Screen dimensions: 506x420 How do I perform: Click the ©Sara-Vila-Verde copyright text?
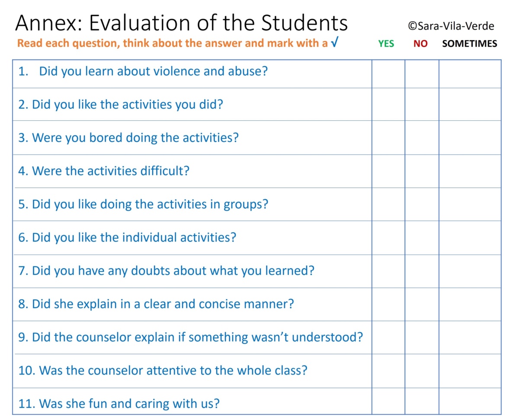[451, 26]
